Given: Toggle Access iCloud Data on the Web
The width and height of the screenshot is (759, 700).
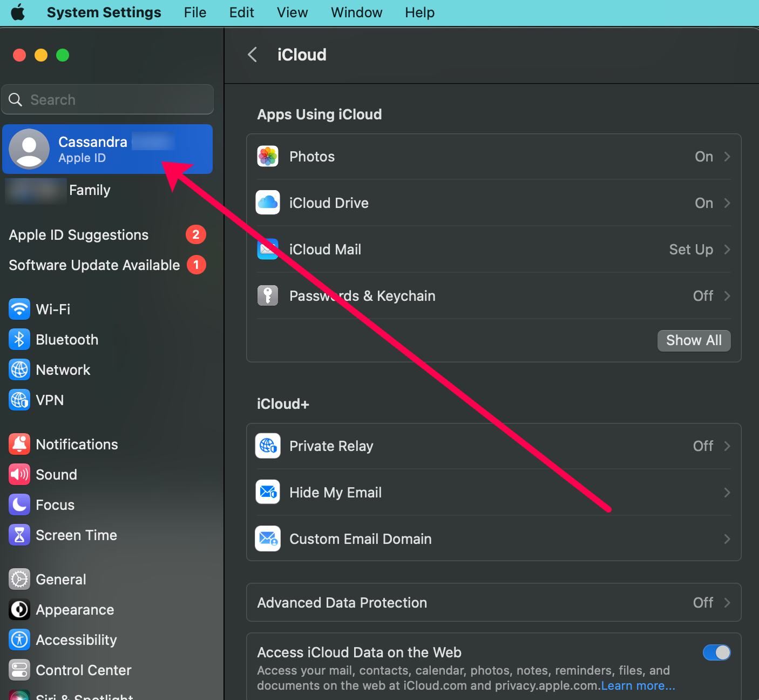Looking at the screenshot, I should tap(716, 652).
